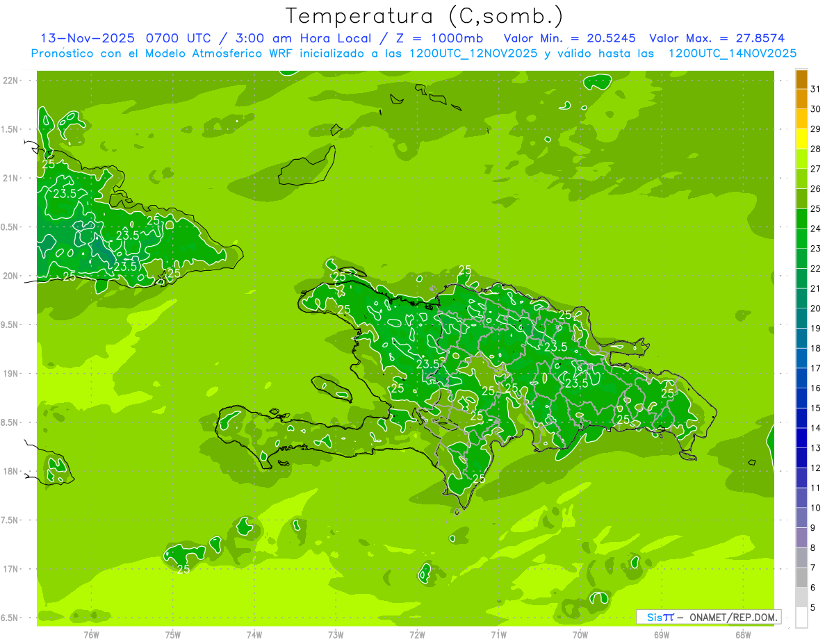Click the '69W' longitude label
834x644 pixels.
661,635
